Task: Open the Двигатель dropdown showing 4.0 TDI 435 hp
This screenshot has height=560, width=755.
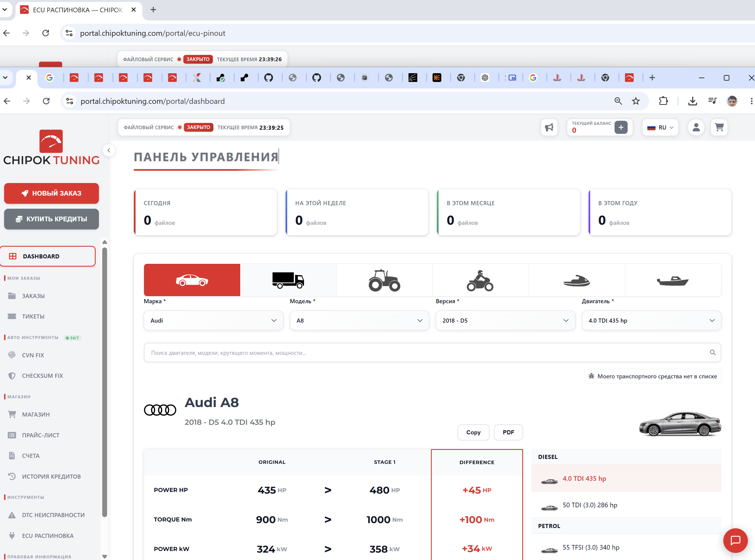Action: click(651, 320)
